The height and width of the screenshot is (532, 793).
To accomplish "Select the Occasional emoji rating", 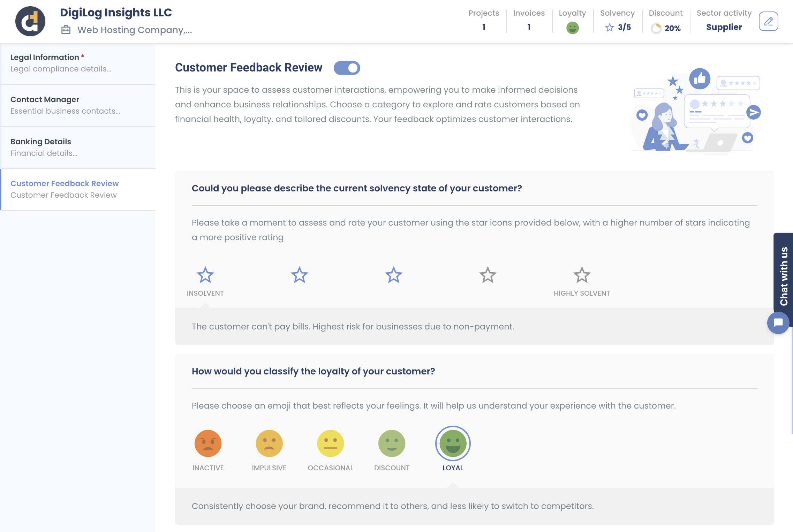I will tap(331, 443).
